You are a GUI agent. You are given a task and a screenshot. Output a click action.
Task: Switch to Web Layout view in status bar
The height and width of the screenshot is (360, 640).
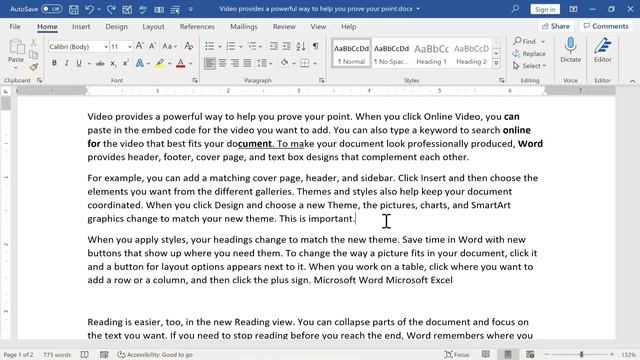(530, 355)
